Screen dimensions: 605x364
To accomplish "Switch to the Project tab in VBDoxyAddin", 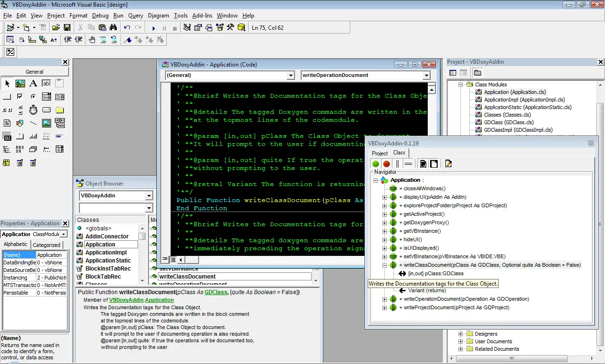I will coord(380,153).
